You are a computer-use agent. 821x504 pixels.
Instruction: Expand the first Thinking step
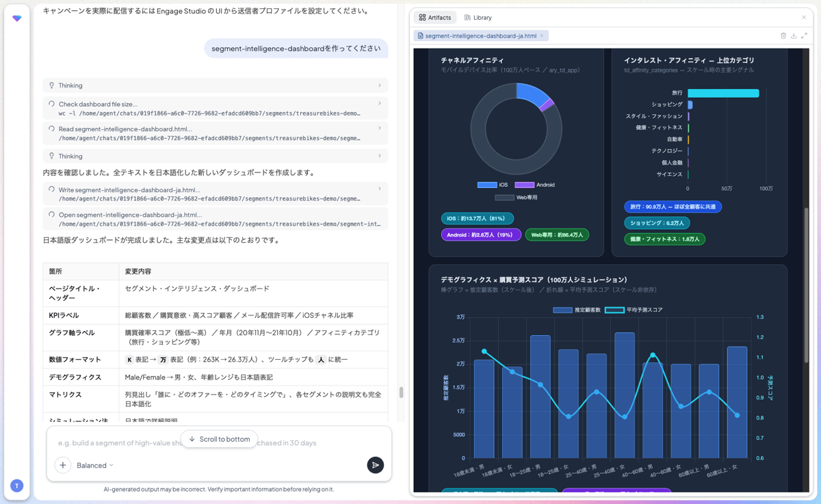(216, 85)
